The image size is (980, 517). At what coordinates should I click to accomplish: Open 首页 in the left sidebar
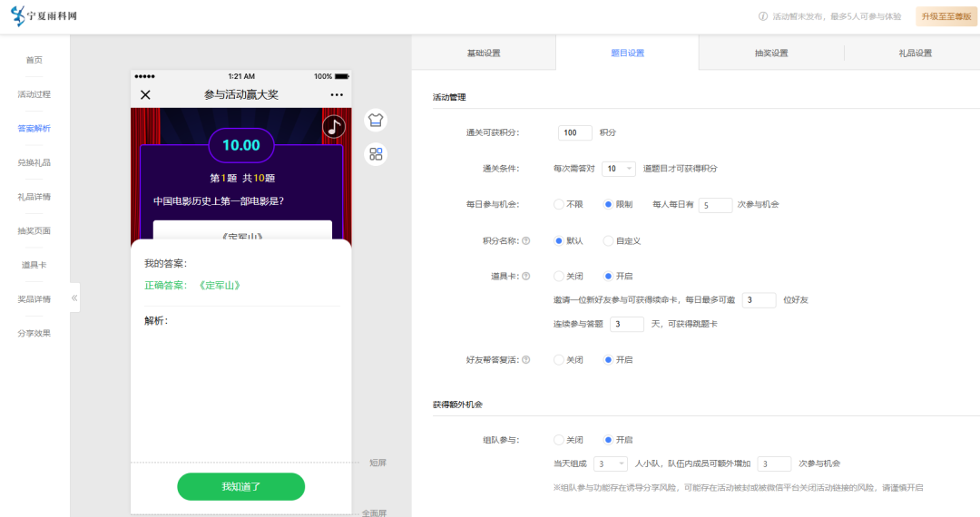tap(34, 60)
